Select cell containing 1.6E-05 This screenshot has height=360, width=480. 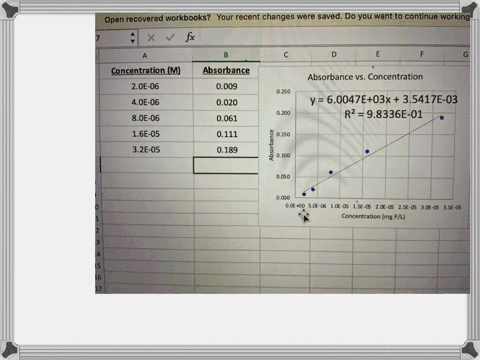coord(146,134)
